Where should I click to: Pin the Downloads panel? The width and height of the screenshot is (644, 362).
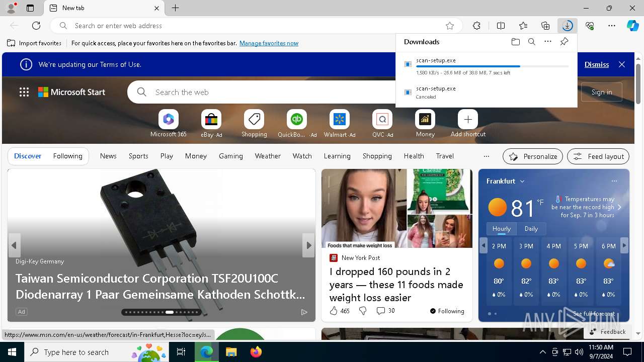(x=564, y=42)
